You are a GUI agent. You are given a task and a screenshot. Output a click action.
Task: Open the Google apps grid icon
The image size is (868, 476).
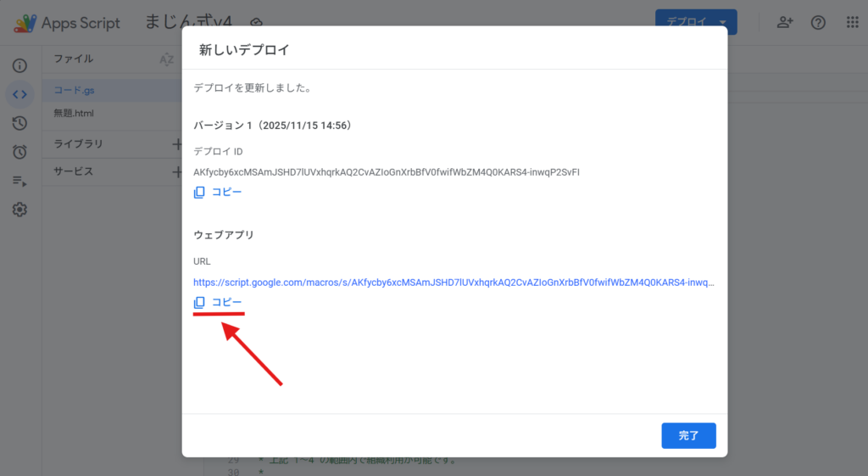852,23
